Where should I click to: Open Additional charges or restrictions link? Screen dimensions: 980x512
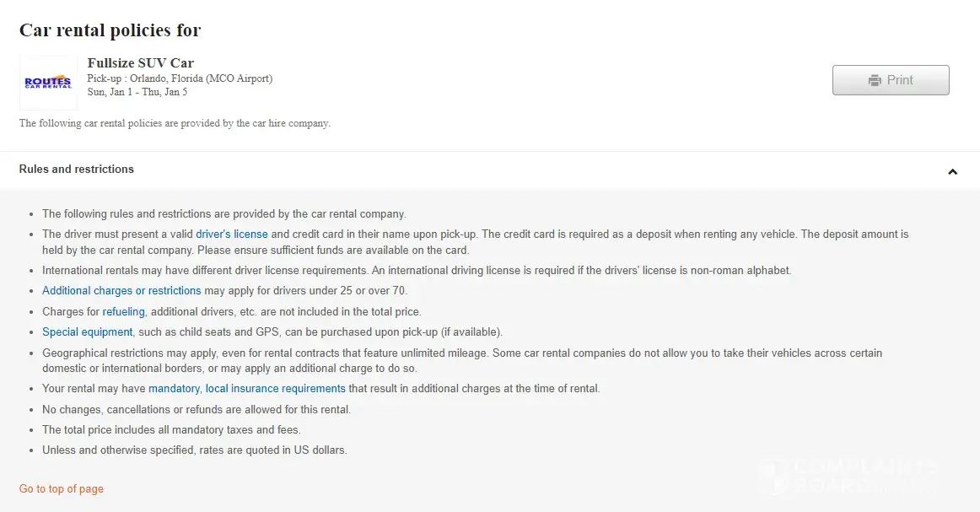[x=121, y=291]
